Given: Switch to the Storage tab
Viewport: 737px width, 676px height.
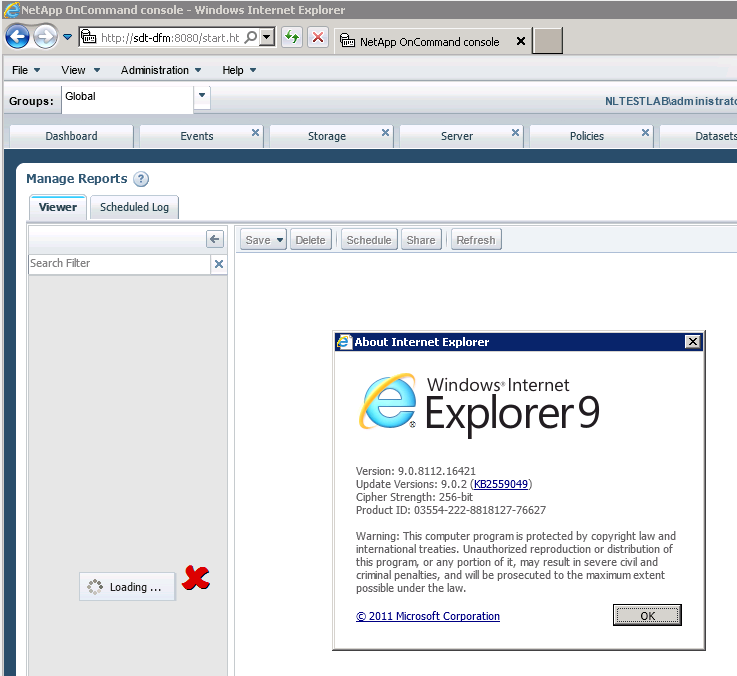Looking at the screenshot, I should (327, 136).
